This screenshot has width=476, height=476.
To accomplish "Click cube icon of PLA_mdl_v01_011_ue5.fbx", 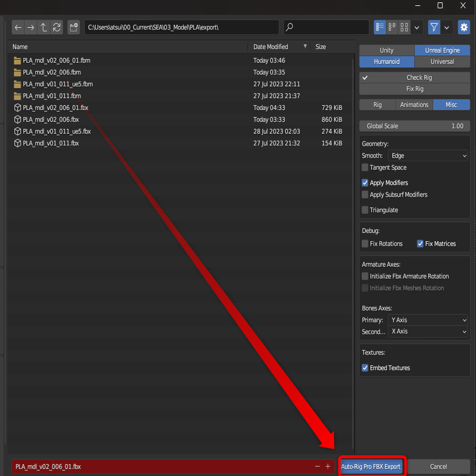I will (17, 131).
